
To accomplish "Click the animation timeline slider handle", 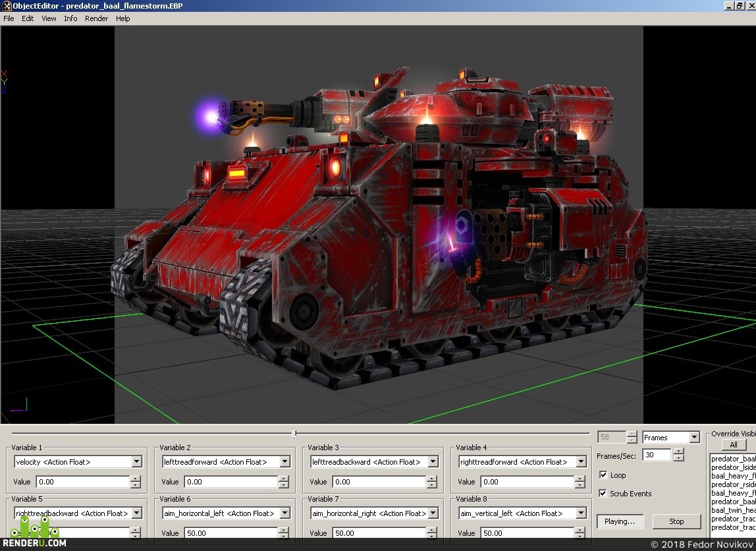I will coord(294,434).
